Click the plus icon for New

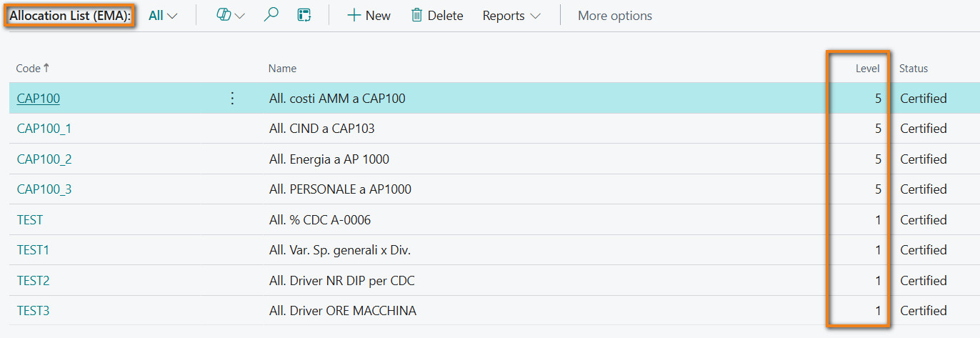pos(354,15)
